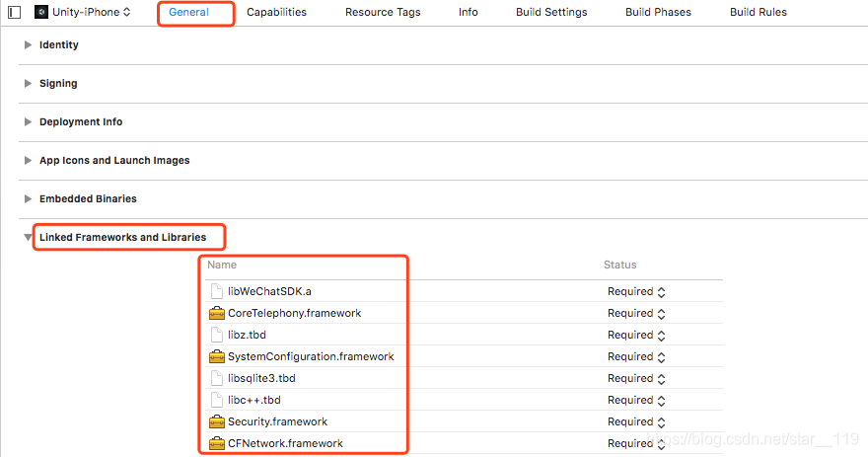Go to the Build Settings tab

[551, 12]
